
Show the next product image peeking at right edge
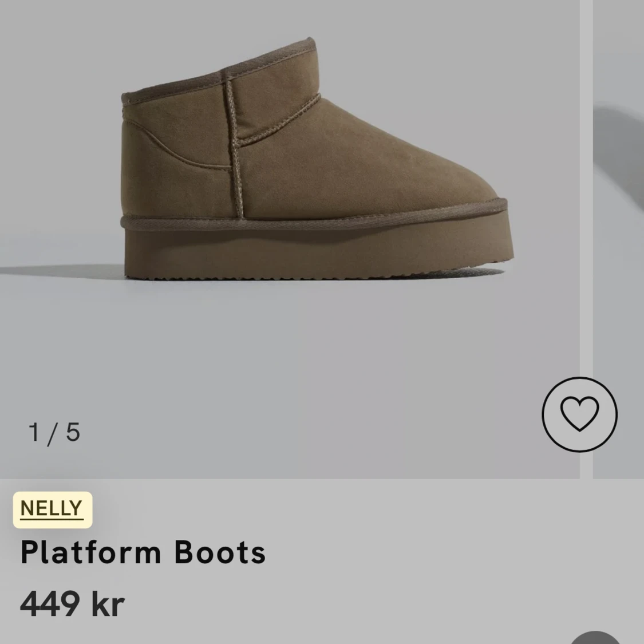coord(619,239)
